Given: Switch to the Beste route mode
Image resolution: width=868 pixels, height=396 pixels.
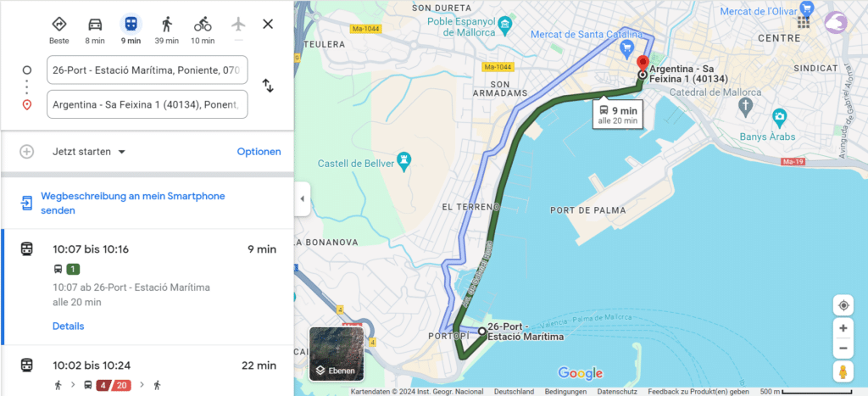Looking at the screenshot, I should click(59, 30).
